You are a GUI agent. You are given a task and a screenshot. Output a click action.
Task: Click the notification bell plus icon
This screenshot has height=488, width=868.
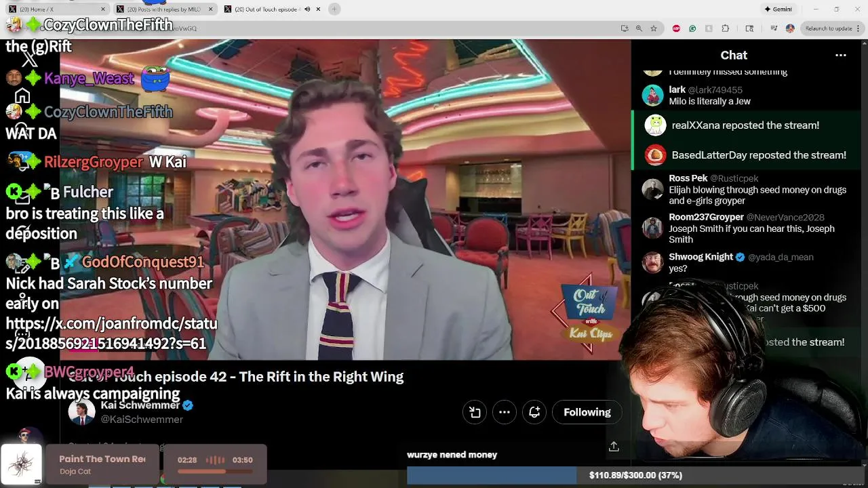pyautogui.click(x=534, y=412)
